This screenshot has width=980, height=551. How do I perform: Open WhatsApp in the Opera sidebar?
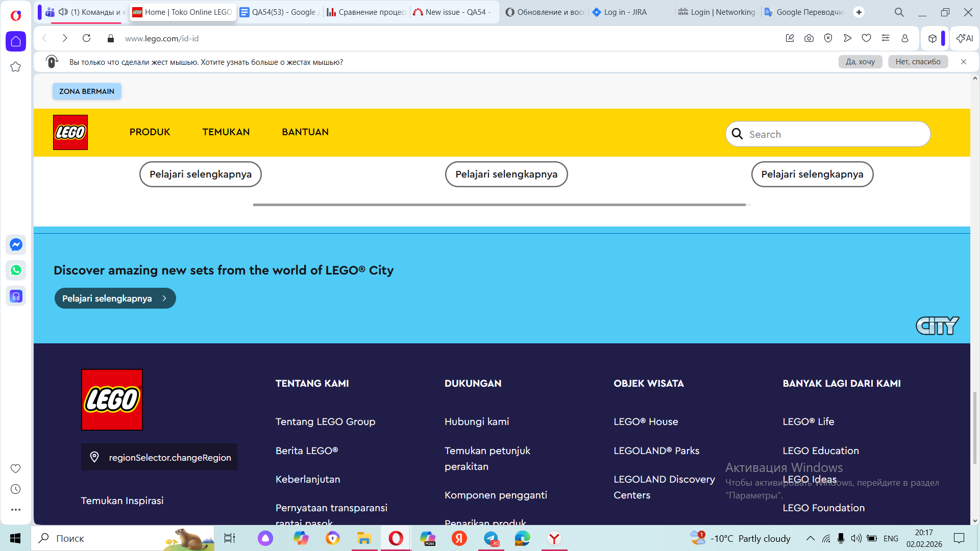click(16, 270)
